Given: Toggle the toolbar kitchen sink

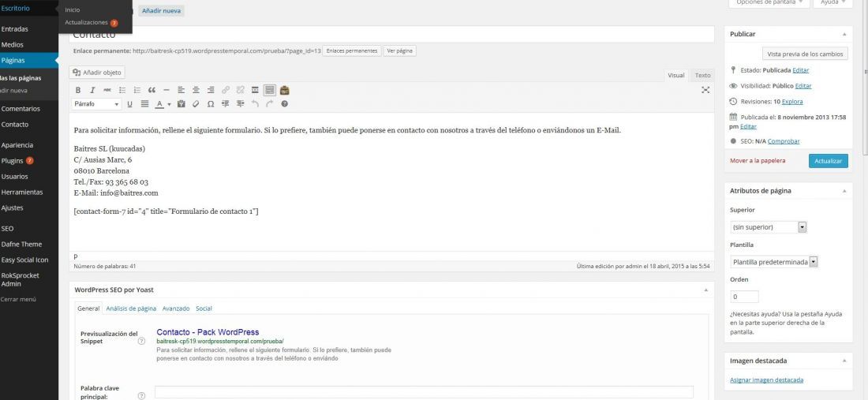Looking at the screenshot, I should pos(270,90).
